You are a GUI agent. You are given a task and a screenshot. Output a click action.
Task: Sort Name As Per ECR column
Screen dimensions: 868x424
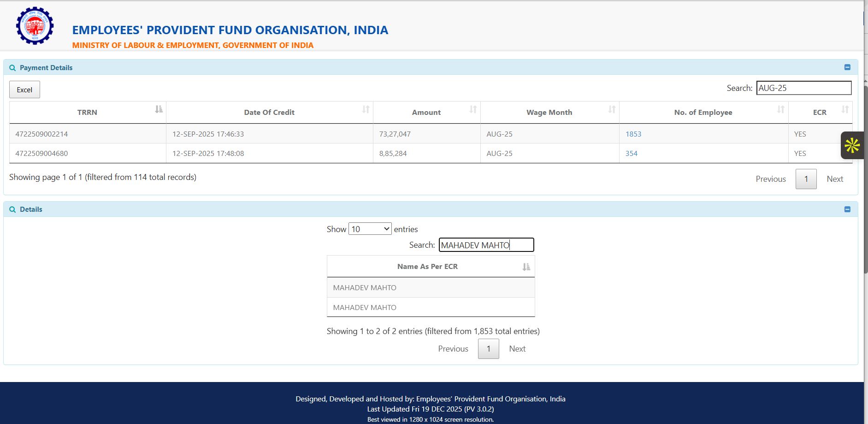pyautogui.click(x=526, y=267)
